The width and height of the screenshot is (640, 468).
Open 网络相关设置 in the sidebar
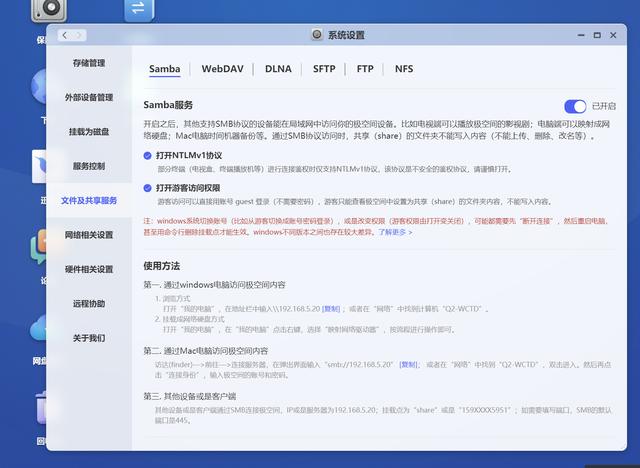89,235
